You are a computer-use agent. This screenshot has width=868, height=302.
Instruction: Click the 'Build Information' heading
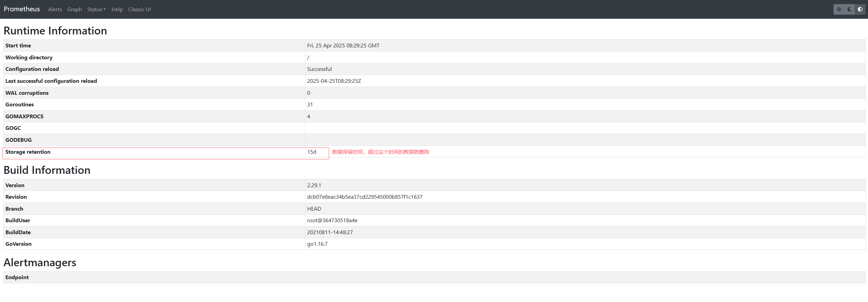pos(47,170)
